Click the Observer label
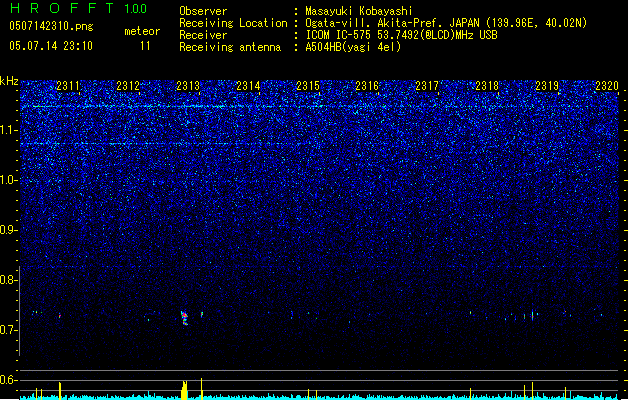The image size is (629, 400). pyautogui.click(x=203, y=11)
